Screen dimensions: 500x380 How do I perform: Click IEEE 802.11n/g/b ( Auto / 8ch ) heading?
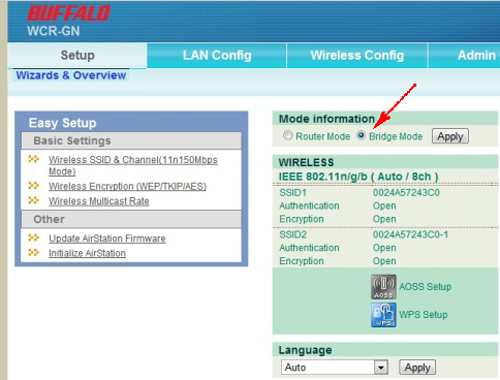click(358, 176)
